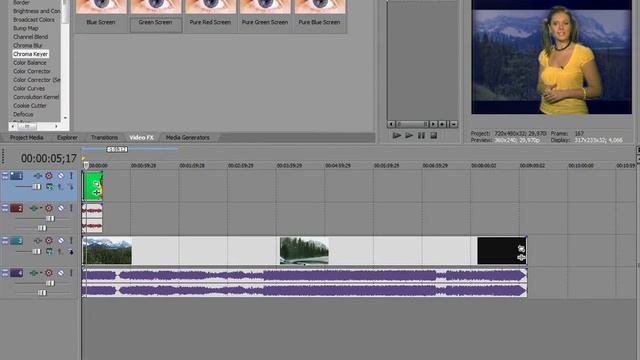Viewport: 640px width, 360px height.
Task: Solo audio track 2
Action: click(71, 208)
